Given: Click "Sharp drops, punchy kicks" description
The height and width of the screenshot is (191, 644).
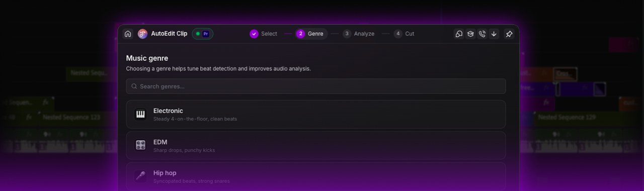Looking at the screenshot, I should tap(184, 150).
